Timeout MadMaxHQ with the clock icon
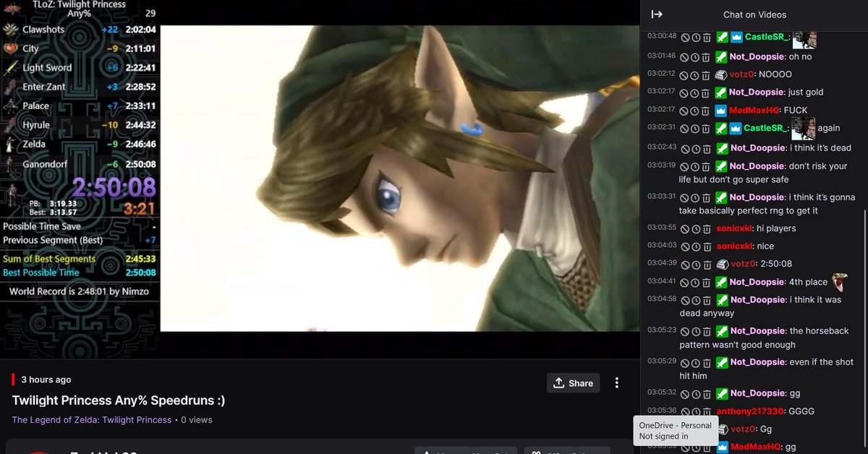The width and height of the screenshot is (868, 454). (x=694, y=111)
